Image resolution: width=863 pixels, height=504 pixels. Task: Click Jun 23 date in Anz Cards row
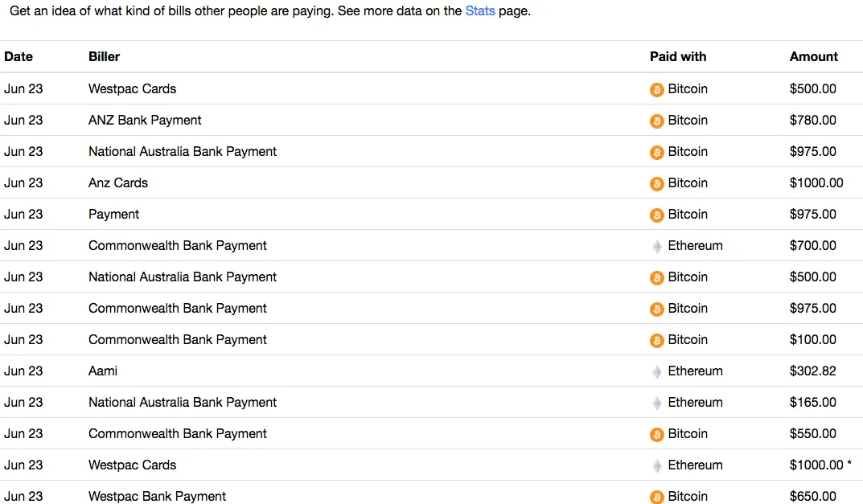(x=23, y=182)
